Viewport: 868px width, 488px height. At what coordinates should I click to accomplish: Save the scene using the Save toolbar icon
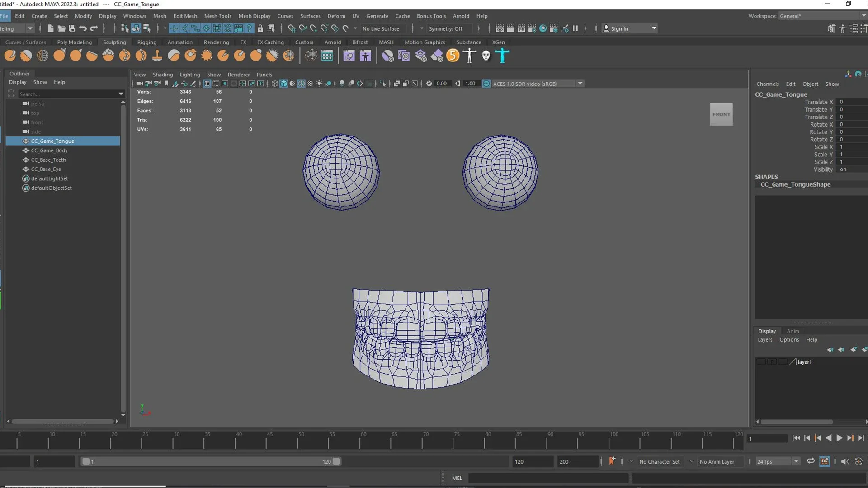click(72, 28)
